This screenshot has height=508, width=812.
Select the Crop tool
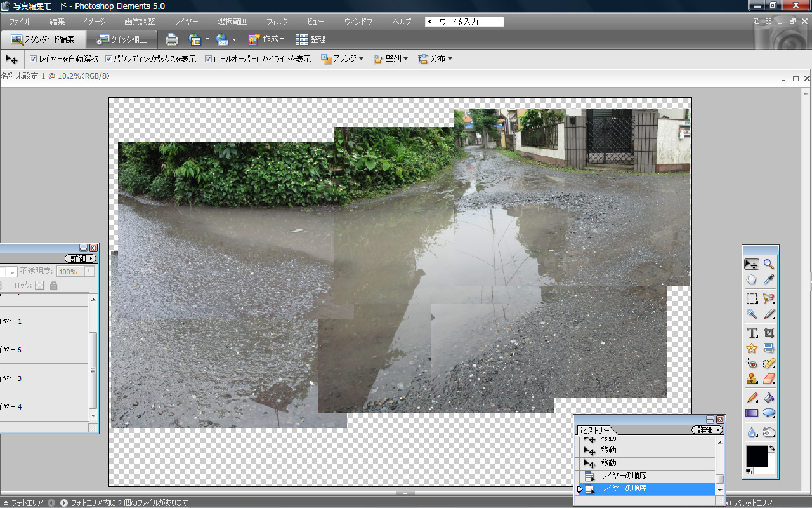(769, 333)
